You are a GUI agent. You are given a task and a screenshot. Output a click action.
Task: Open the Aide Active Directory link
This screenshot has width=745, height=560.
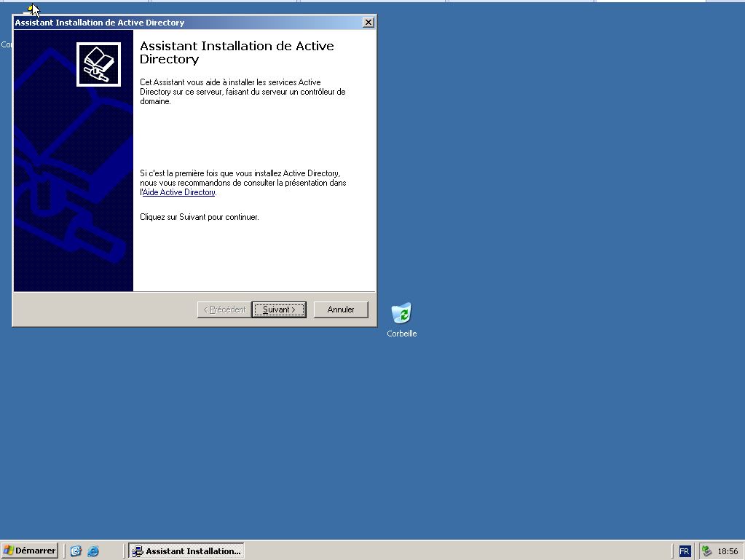coord(179,192)
